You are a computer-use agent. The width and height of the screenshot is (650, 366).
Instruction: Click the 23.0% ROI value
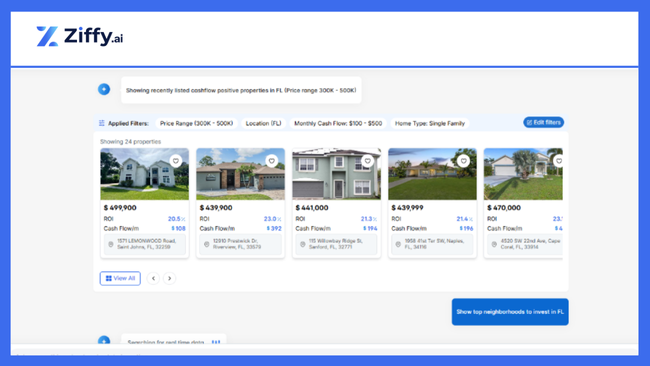(x=272, y=219)
